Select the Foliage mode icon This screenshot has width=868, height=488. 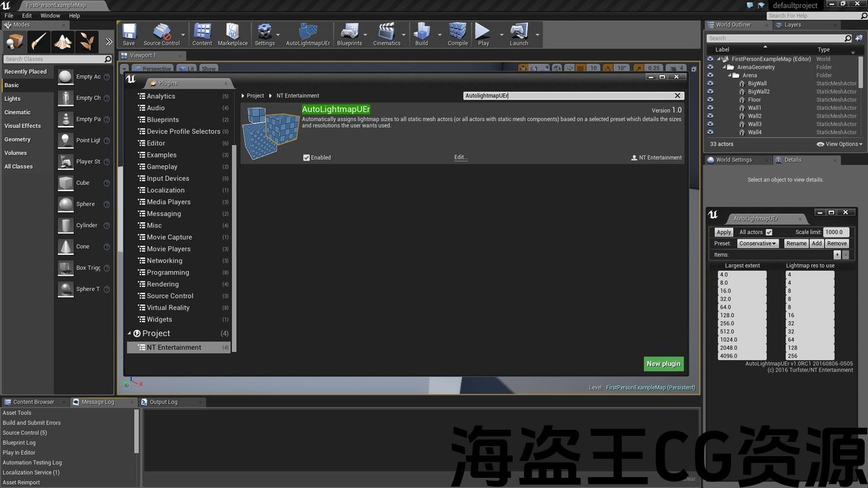click(87, 42)
